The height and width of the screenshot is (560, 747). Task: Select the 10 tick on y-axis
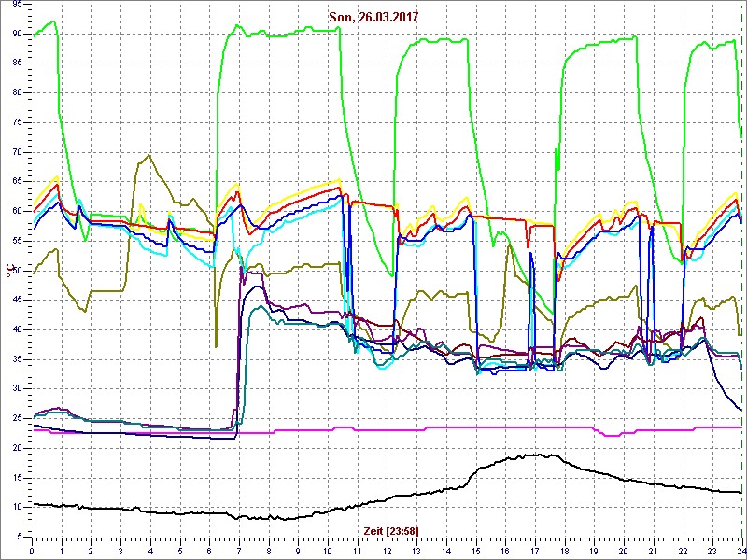click(16, 507)
